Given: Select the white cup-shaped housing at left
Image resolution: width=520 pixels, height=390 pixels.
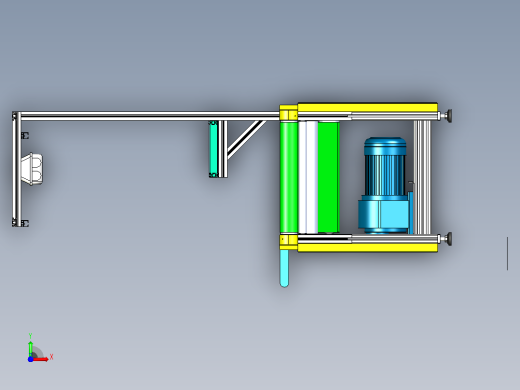Looking at the screenshot, I should tap(32, 169).
